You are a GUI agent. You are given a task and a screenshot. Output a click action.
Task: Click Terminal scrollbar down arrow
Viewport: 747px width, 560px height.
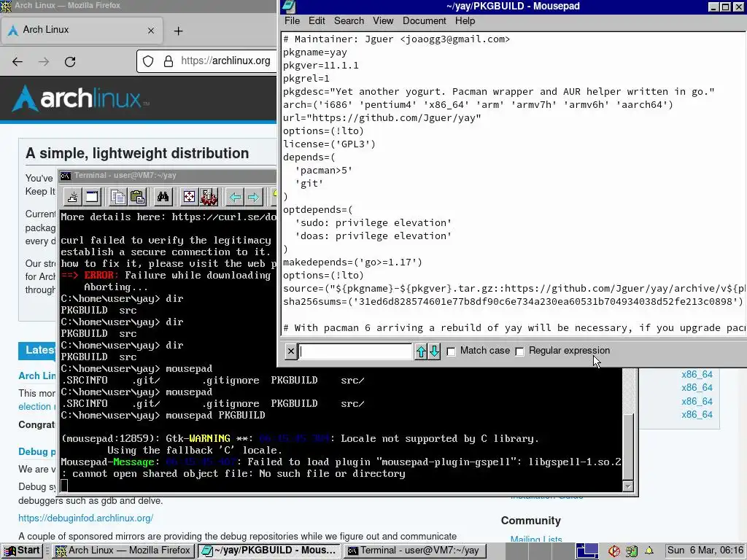point(628,486)
